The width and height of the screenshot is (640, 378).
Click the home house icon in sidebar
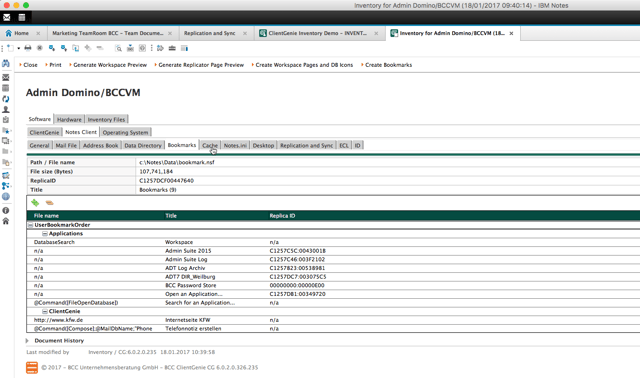[6, 221]
